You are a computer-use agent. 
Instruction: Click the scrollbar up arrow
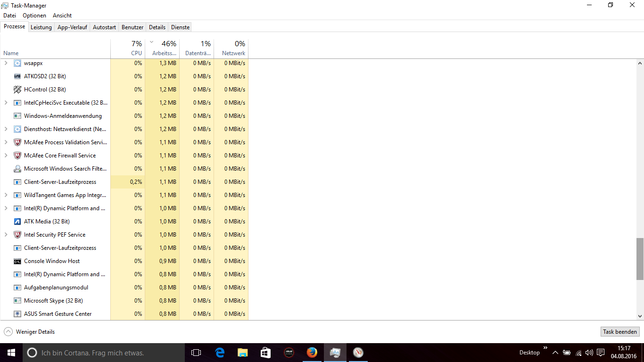(x=640, y=63)
